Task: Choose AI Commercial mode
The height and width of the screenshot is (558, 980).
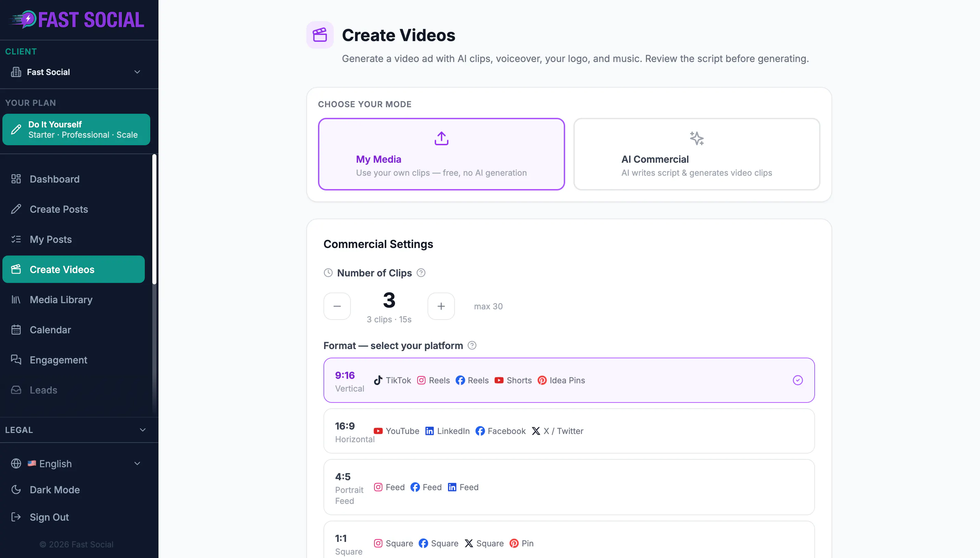Action: click(x=697, y=154)
